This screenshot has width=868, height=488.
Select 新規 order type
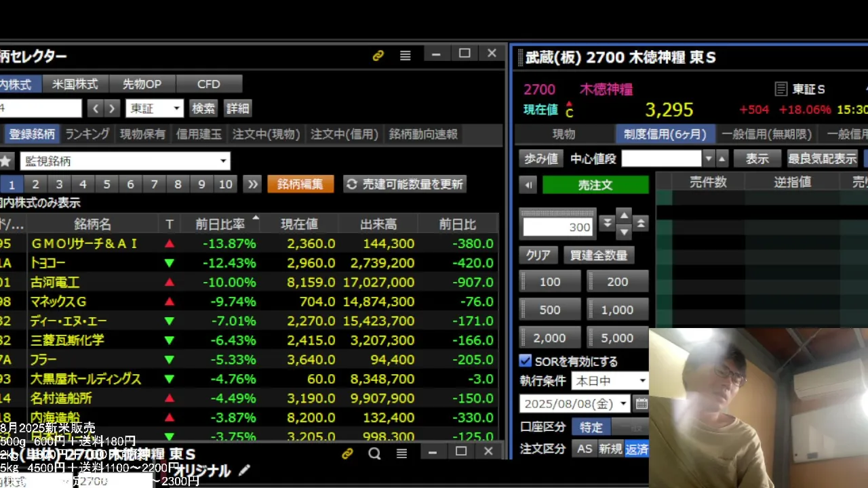coord(610,449)
